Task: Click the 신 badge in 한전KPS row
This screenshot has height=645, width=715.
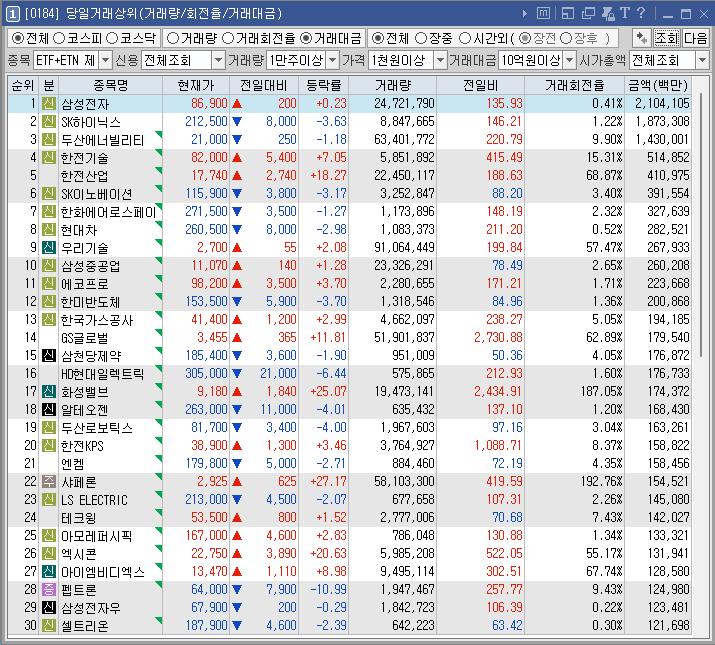Action: click(49, 445)
